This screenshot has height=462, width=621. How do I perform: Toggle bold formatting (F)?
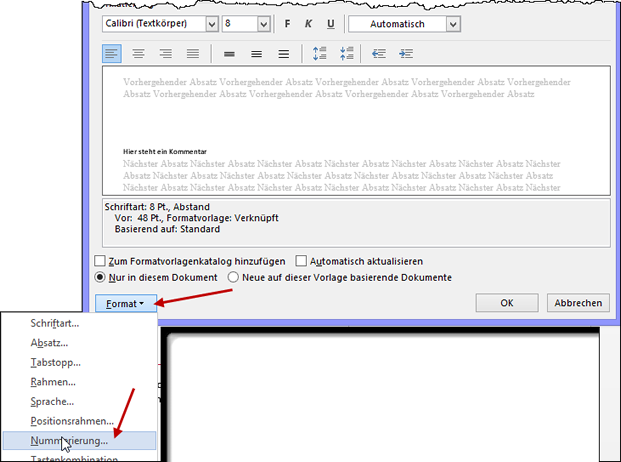[x=289, y=23]
